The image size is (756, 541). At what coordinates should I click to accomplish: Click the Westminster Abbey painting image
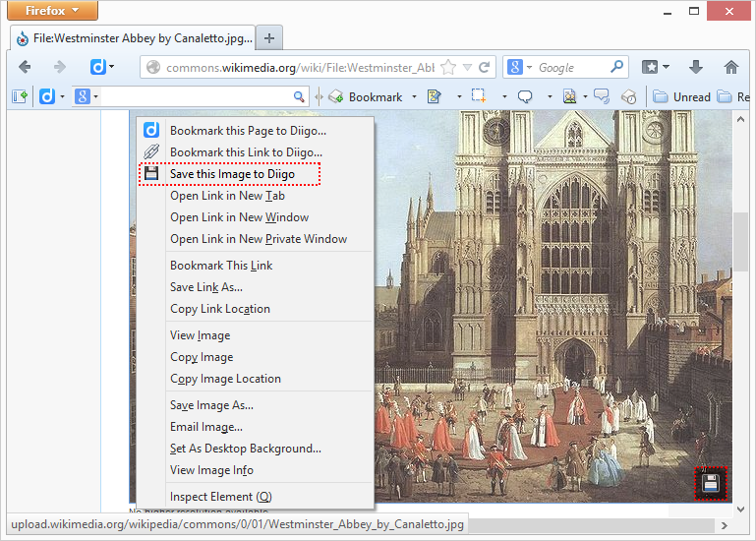tap(553, 307)
